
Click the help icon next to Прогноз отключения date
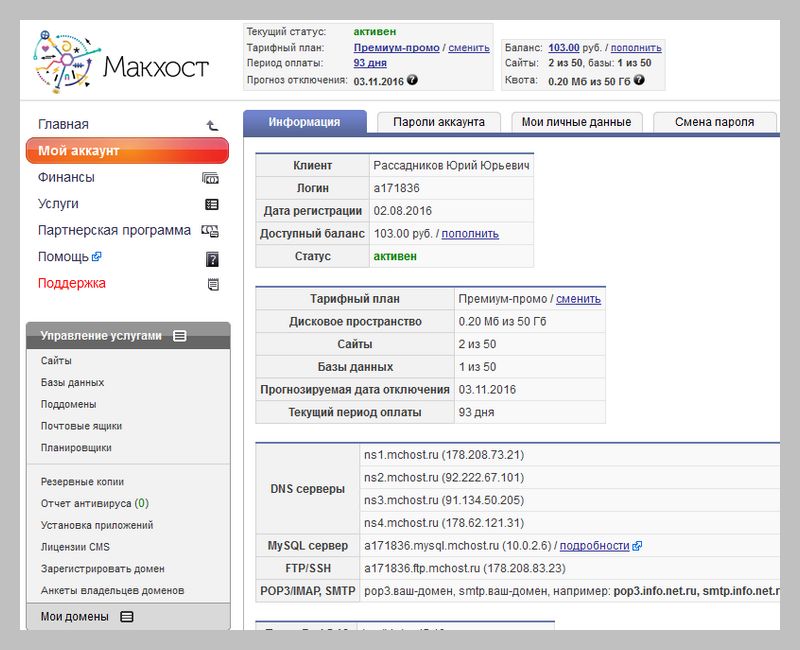tap(412, 80)
